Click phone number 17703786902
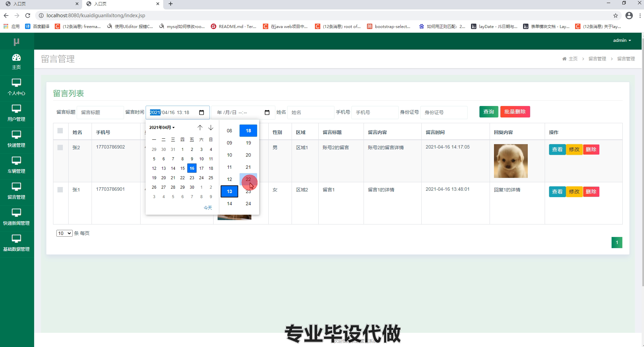The image size is (644, 347). (110, 147)
